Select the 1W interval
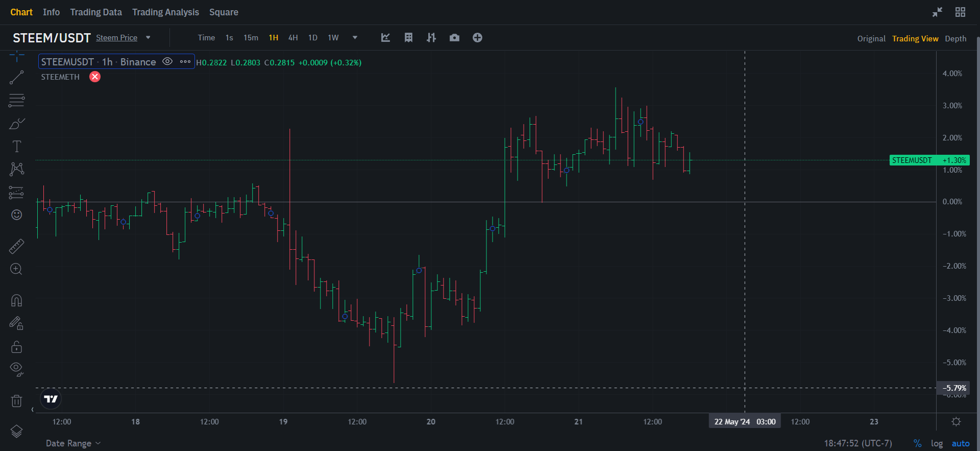The width and height of the screenshot is (980, 451). click(333, 38)
